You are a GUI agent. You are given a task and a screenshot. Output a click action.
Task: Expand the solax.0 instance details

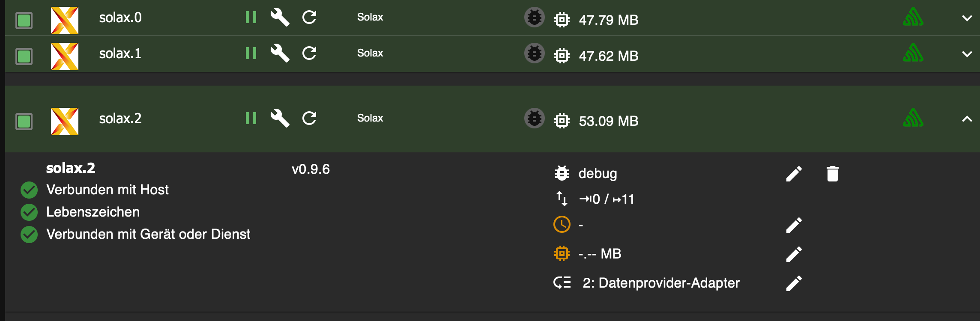click(967, 18)
